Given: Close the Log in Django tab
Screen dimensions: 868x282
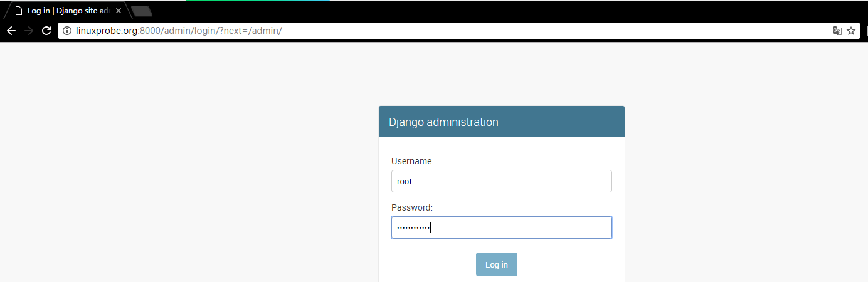Looking at the screenshot, I should (119, 11).
